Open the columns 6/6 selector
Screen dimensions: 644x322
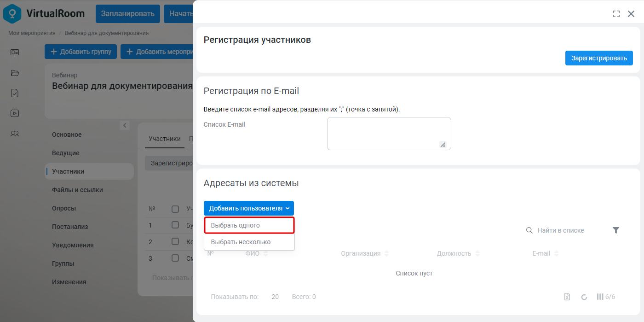point(606,297)
